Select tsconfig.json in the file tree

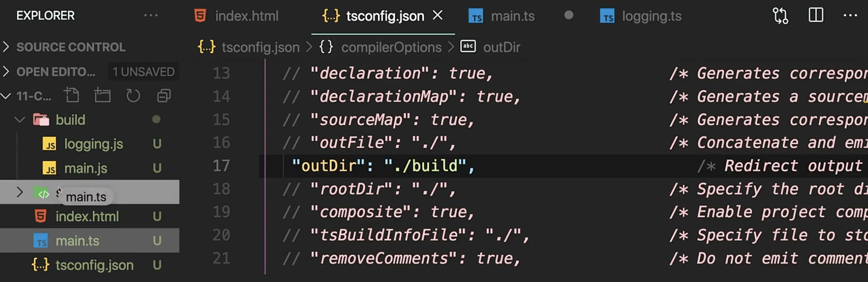[x=94, y=265]
